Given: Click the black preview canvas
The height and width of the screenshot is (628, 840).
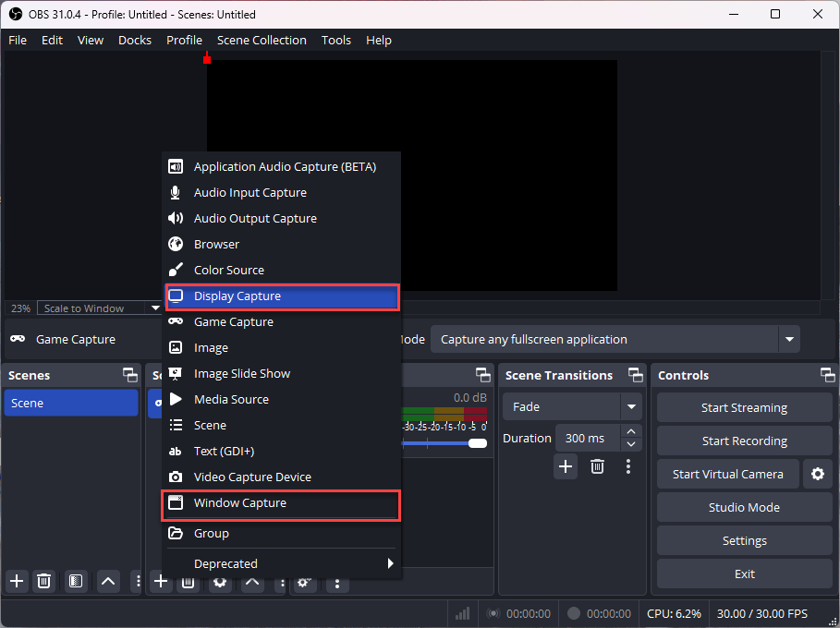Looking at the screenshot, I should click(412, 175).
